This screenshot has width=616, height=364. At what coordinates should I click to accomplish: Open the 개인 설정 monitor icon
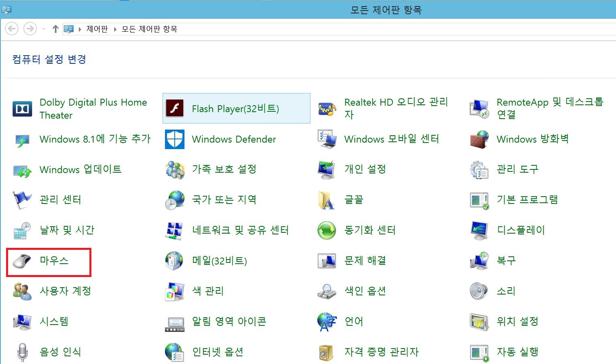tap(327, 170)
